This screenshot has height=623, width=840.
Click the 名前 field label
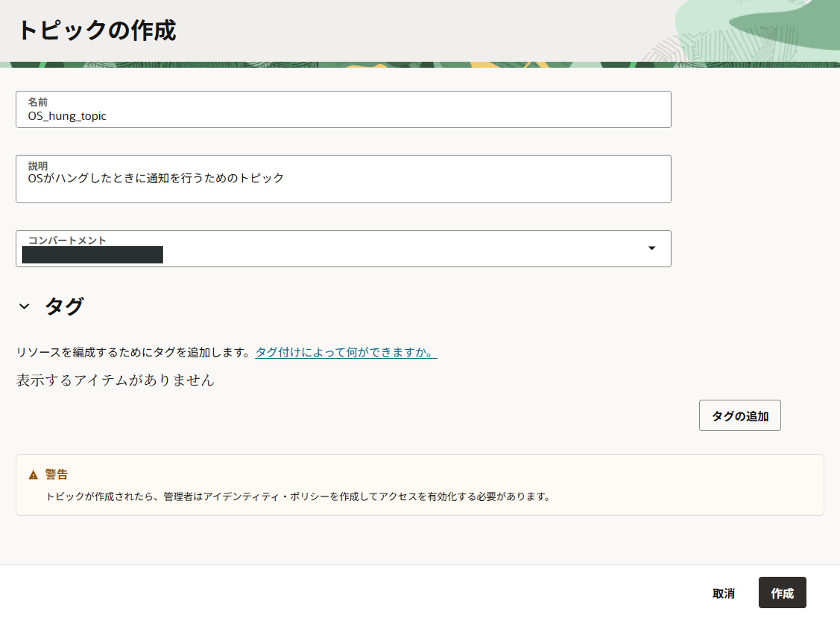[x=38, y=102]
